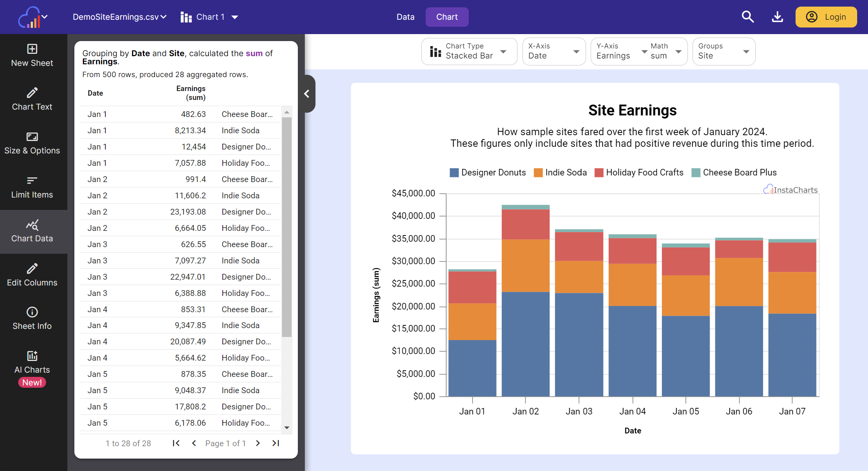The image size is (868, 471).
Task: Open the Groups Site dropdown
Action: point(724,52)
